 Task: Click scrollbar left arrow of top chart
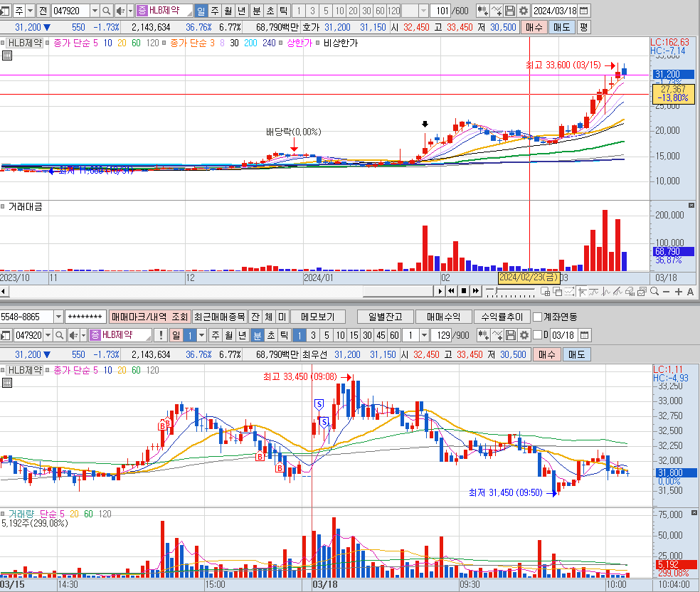coord(4,292)
